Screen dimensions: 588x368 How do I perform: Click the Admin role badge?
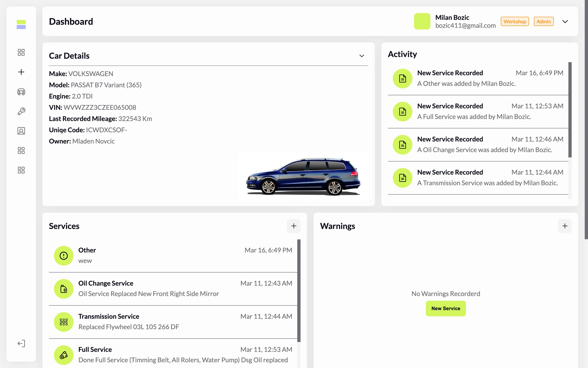click(543, 21)
